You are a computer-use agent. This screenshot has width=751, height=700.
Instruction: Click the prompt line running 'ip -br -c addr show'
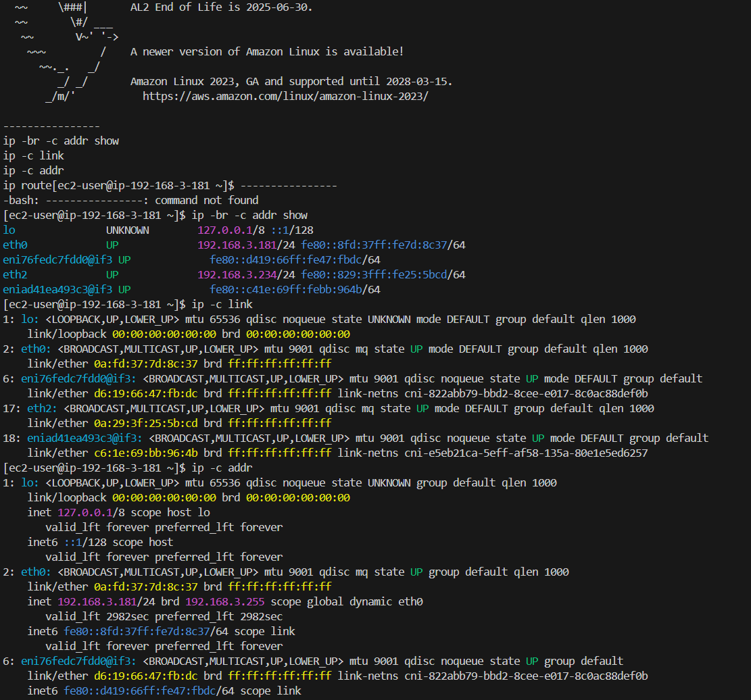coord(155,215)
